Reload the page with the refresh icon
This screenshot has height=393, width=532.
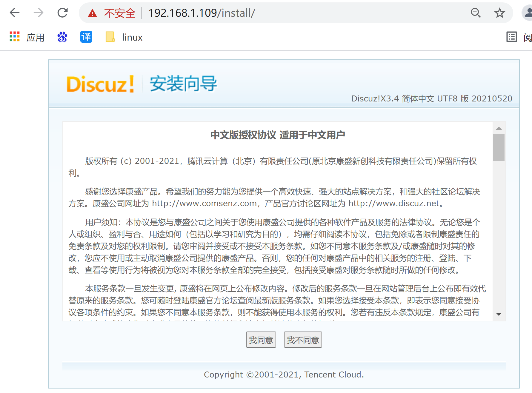[x=62, y=13]
